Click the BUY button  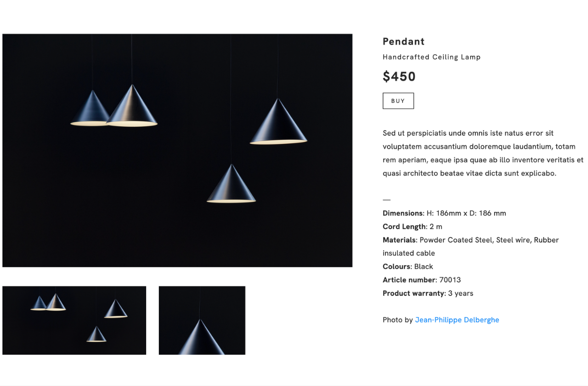(398, 101)
